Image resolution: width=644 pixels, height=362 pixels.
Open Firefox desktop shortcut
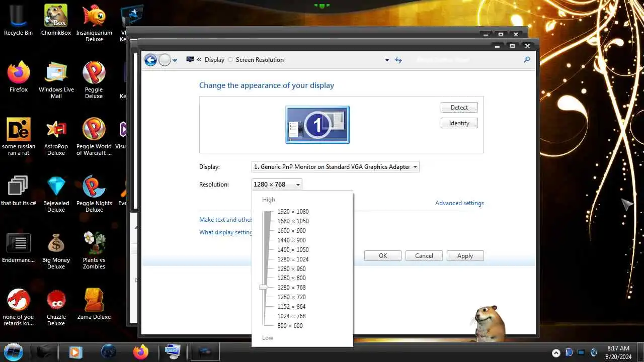coord(18,77)
